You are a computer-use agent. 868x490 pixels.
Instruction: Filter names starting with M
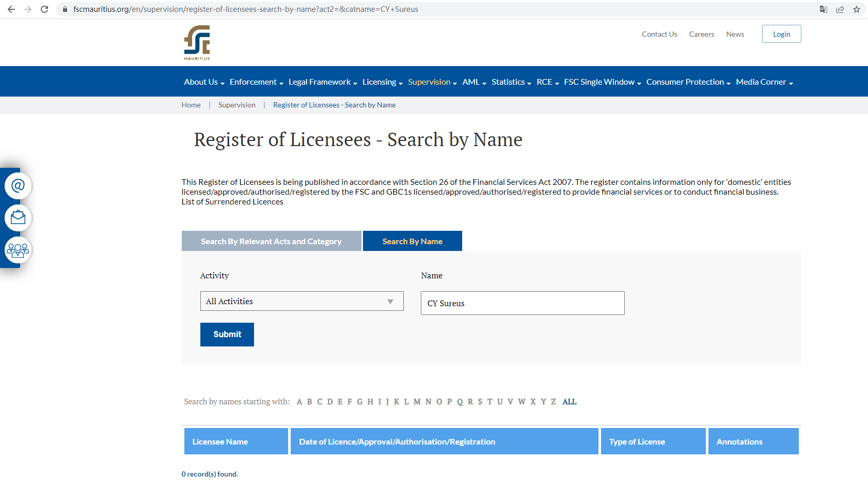417,402
